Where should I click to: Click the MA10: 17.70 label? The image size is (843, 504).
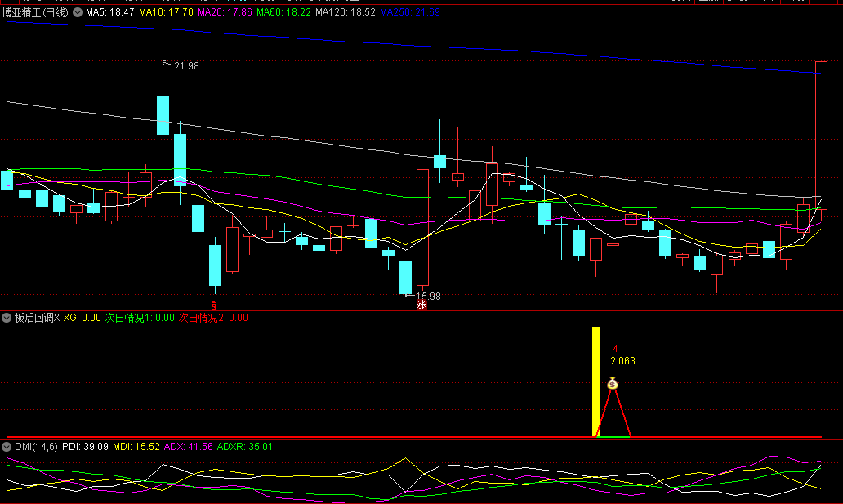click(166, 11)
